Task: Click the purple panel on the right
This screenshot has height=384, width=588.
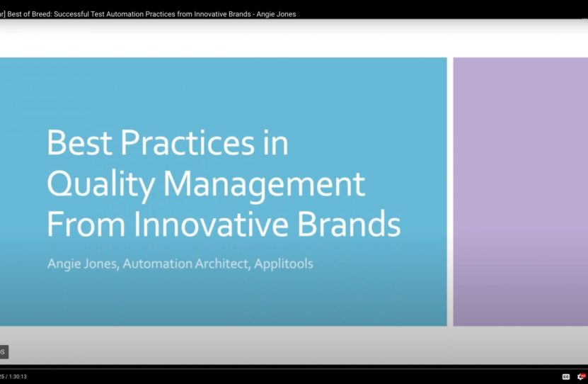Action: point(520,191)
